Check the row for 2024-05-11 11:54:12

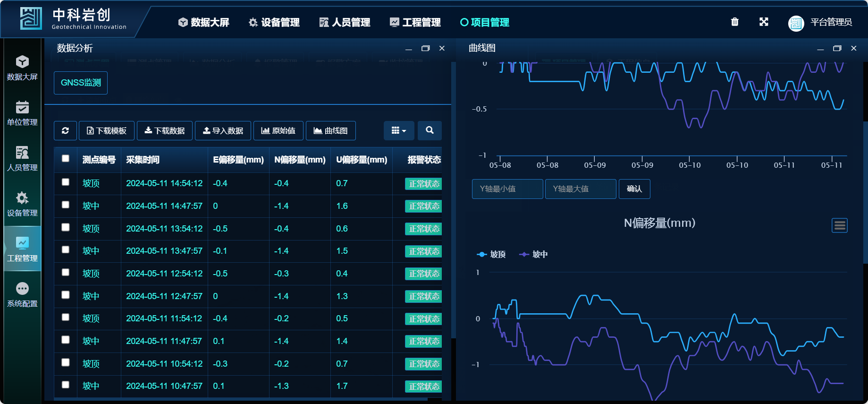66,318
